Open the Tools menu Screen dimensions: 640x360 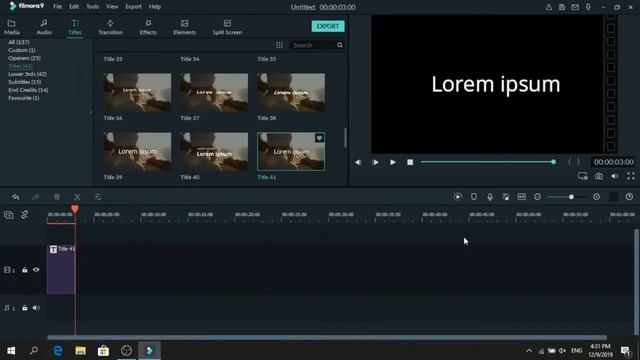(x=93, y=7)
